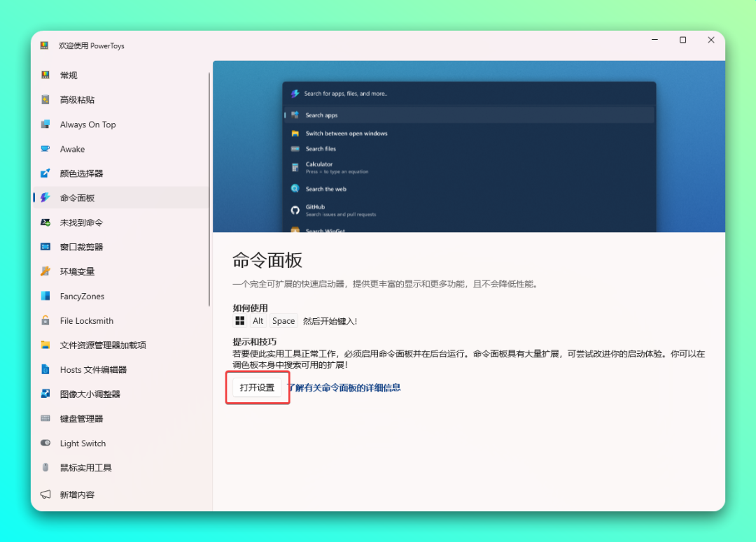Click the 打开设置 button
756x542 pixels.
point(257,387)
